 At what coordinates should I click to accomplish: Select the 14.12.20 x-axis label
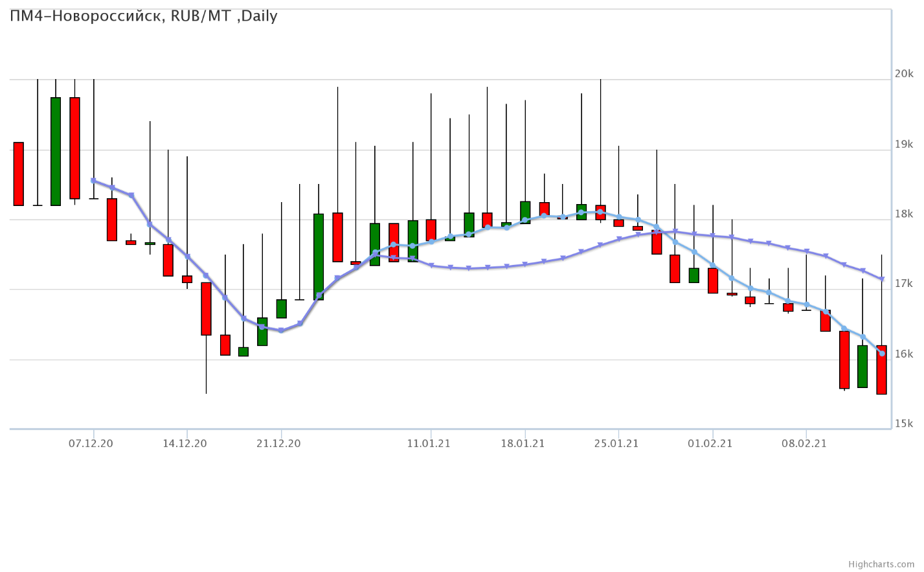185,444
